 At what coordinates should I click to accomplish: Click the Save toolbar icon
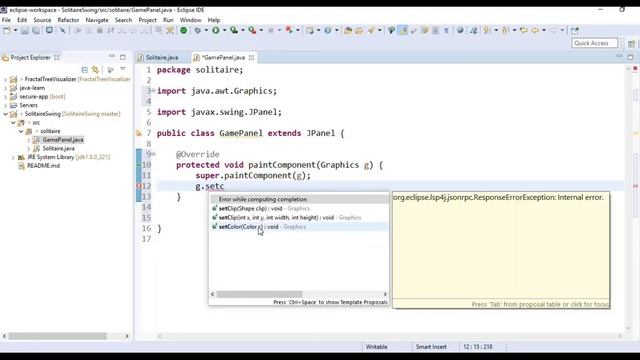[25, 30]
